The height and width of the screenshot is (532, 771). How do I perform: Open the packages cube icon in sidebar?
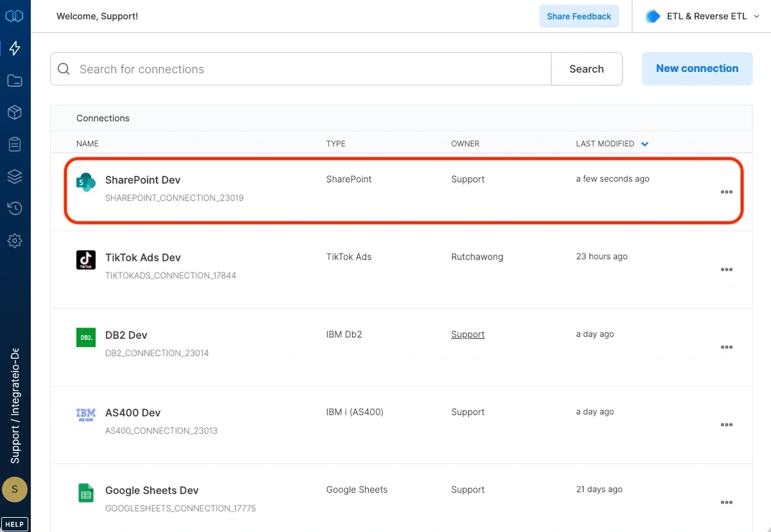pos(14,112)
